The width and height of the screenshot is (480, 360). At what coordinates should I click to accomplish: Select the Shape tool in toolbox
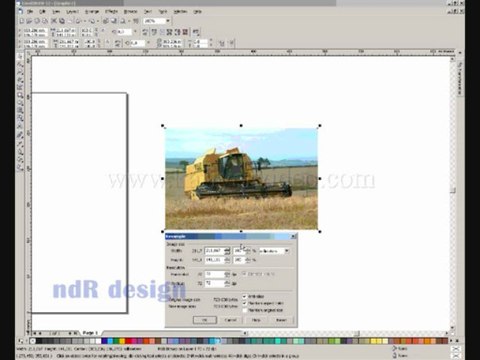20,64
